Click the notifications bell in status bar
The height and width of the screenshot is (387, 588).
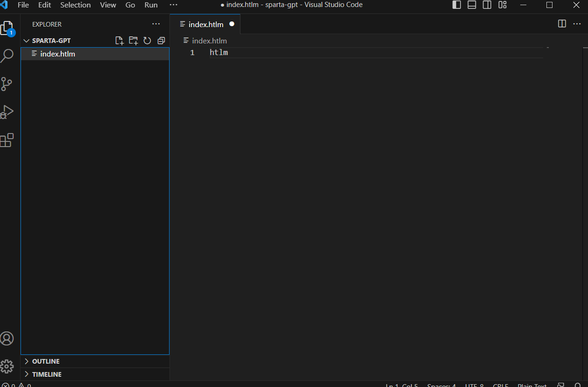[577, 385]
